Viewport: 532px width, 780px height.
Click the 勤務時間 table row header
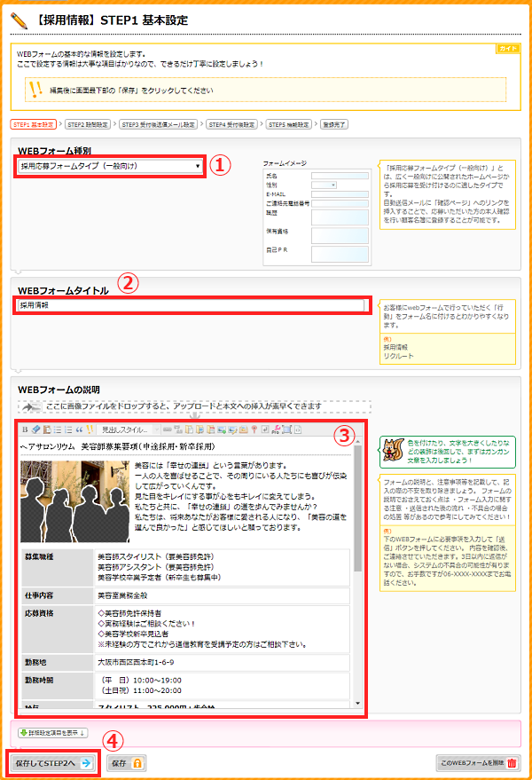57,685
